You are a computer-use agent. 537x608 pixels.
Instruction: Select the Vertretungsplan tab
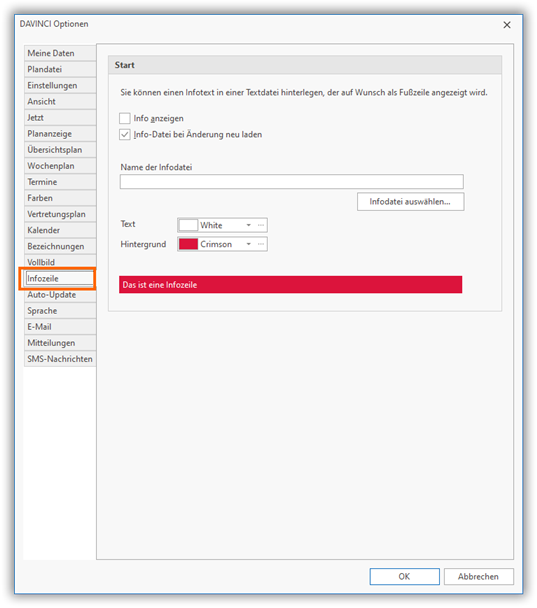coord(60,214)
